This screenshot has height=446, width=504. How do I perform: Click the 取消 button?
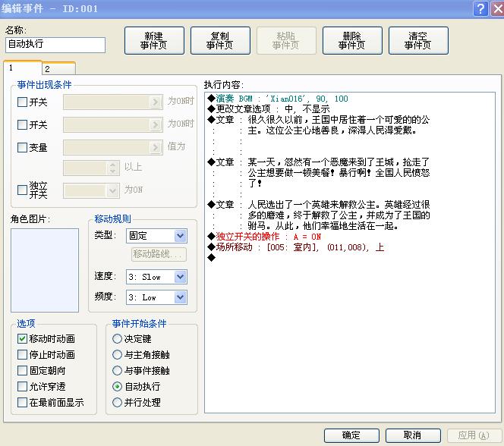point(413,435)
